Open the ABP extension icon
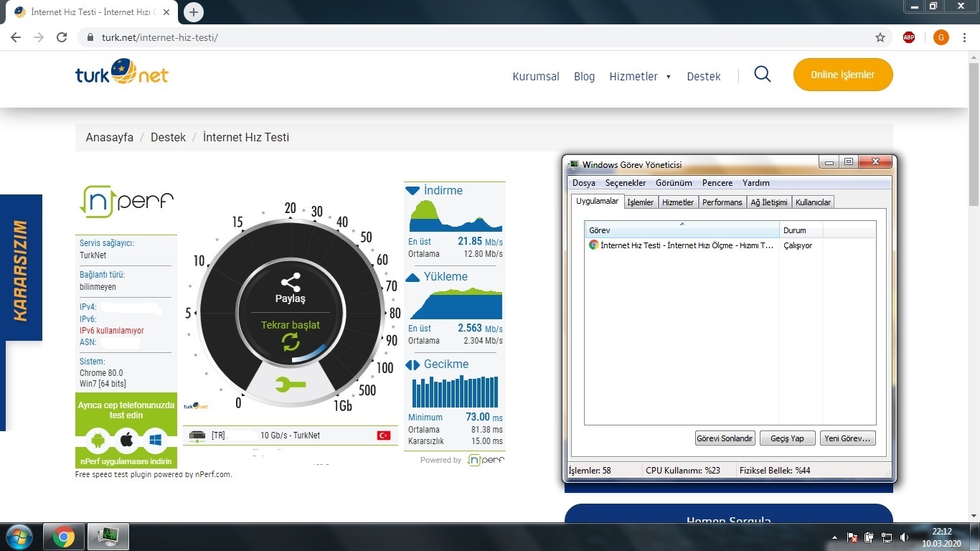Image resolution: width=980 pixels, height=551 pixels. [909, 37]
